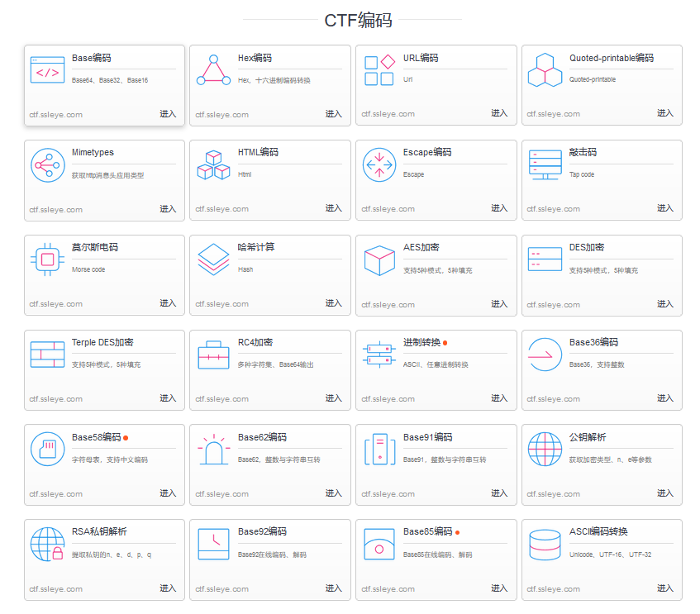Open 进入 link on HTML编码 card

point(334,208)
